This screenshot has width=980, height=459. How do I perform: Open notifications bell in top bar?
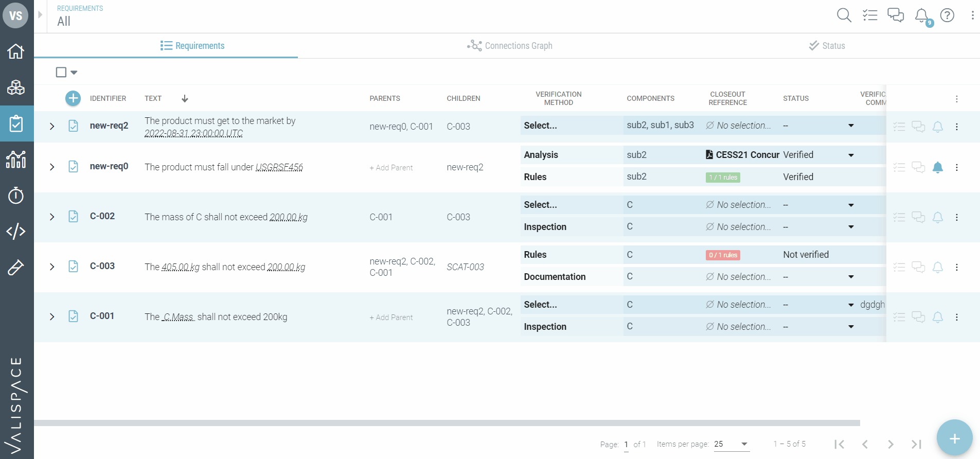922,15
